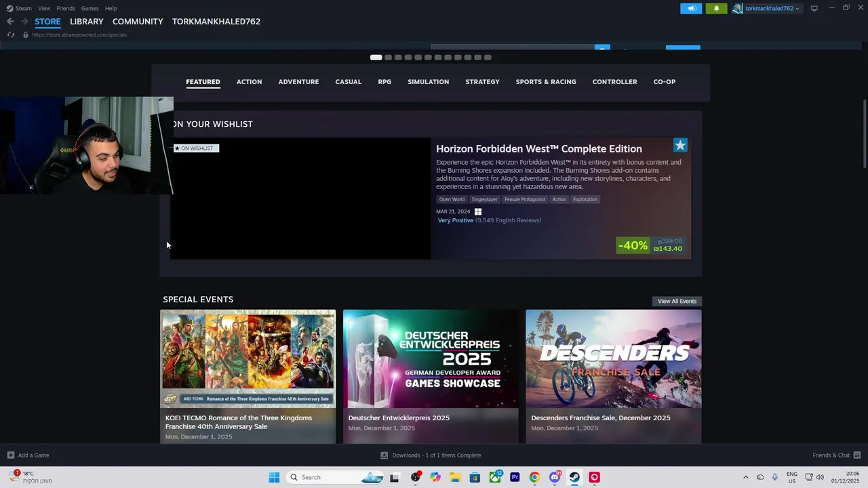Switch to the ADVENTURE tab

click(298, 82)
